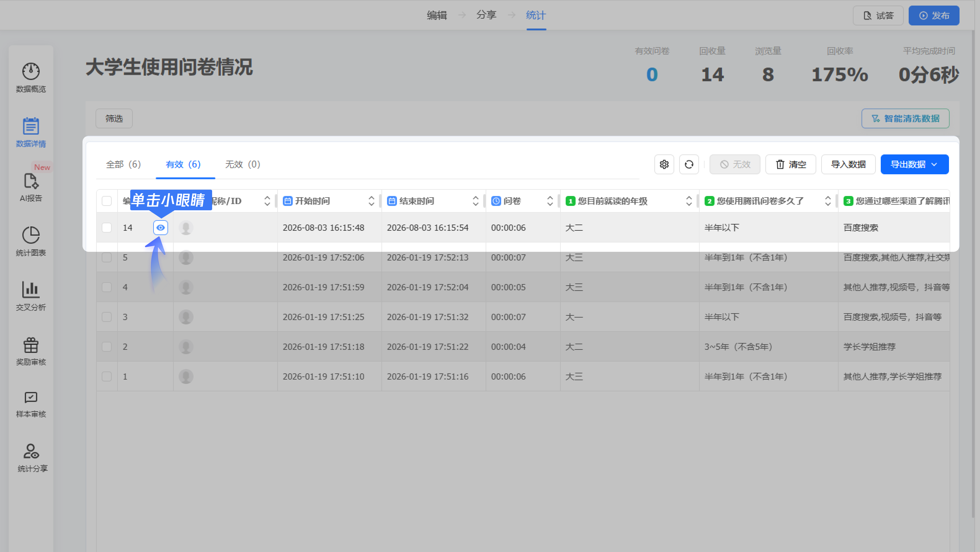The height and width of the screenshot is (552, 980).
Task: Click the 试答 button
Action: click(x=878, y=16)
